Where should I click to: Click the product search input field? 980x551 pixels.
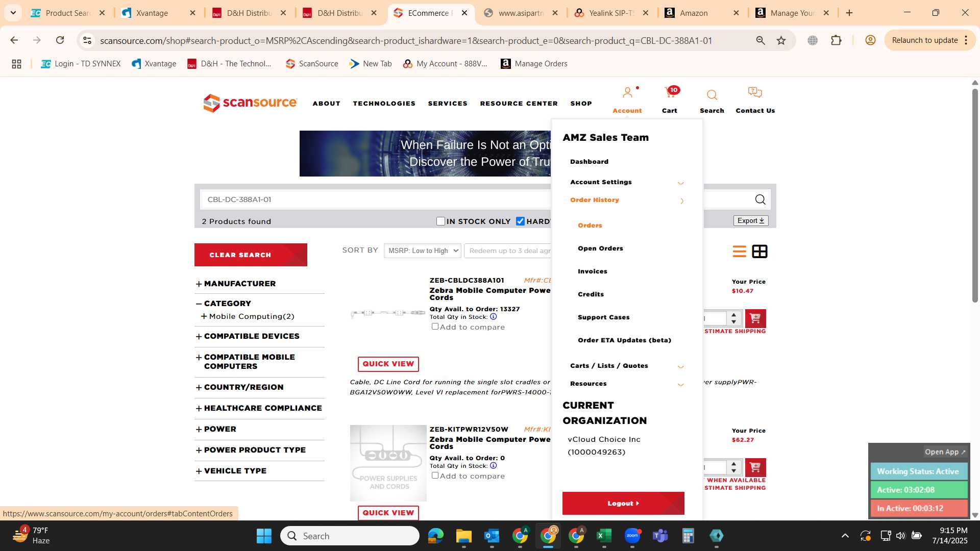click(x=375, y=199)
